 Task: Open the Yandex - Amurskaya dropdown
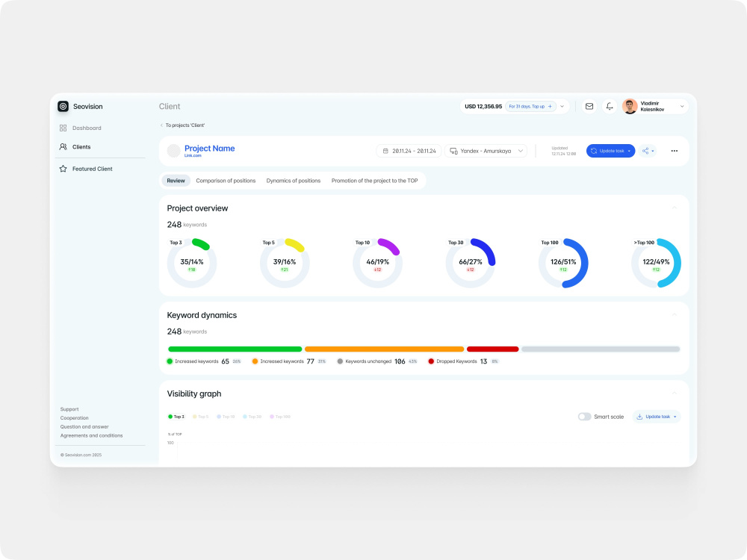tap(486, 151)
